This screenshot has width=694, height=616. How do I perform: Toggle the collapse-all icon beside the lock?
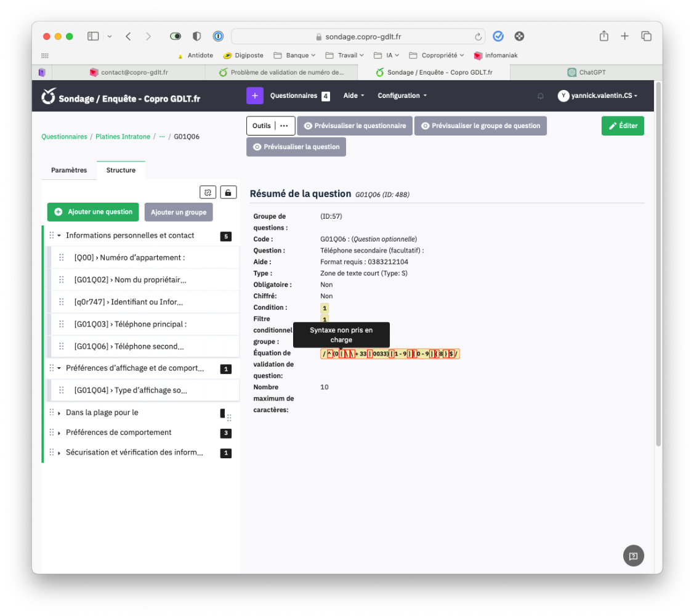(x=208, y=193)
